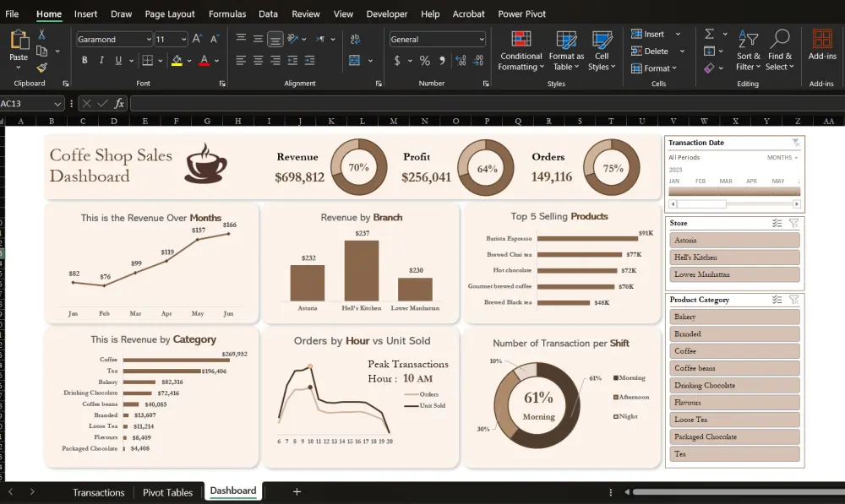Apply red font color

point(204,60)
